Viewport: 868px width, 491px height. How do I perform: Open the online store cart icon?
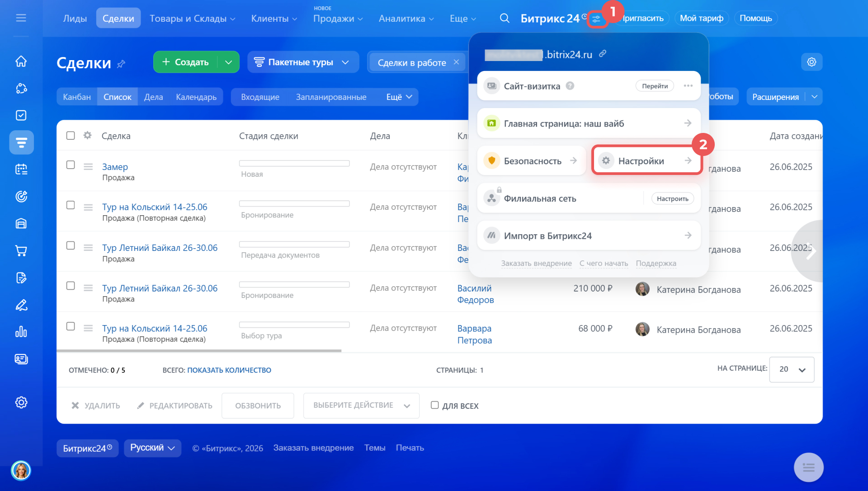pyautogui.click(x=21, y=250)
